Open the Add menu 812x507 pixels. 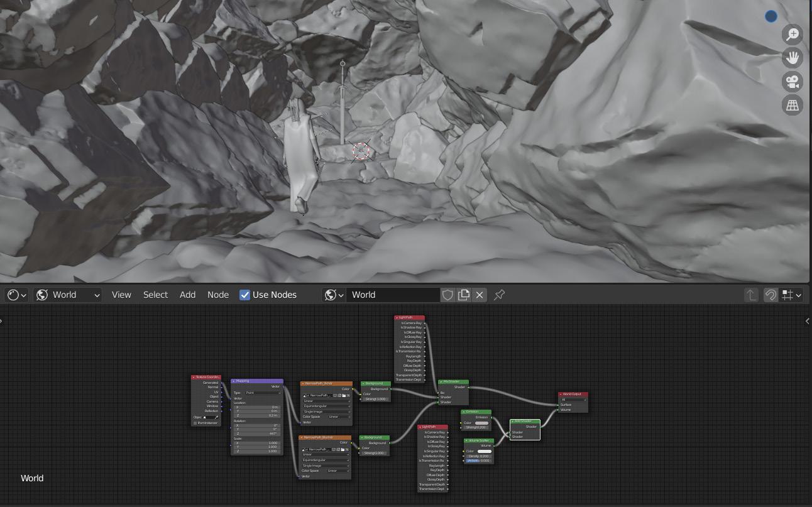[187, 295]
